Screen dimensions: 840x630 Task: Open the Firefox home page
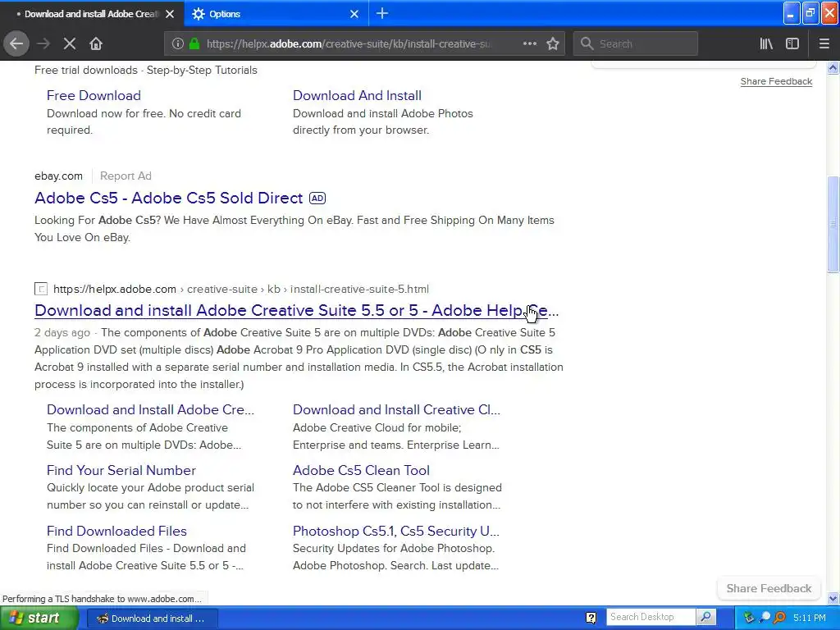pyautogui.click(x=96, y=44)
